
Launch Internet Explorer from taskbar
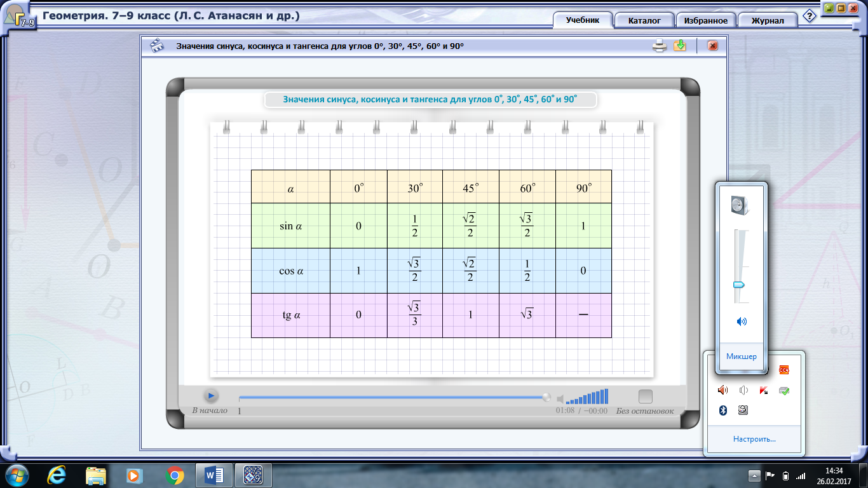[x=57, y=475]
